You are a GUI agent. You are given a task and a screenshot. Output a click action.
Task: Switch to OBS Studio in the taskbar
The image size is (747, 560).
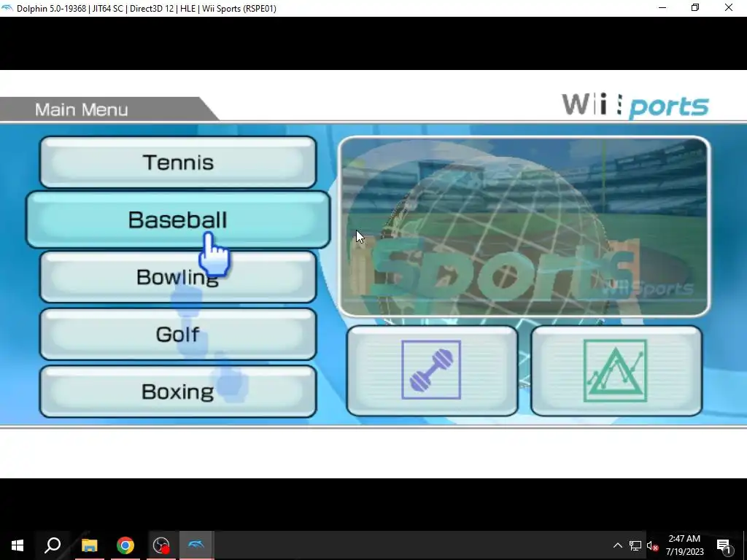(x=161, y=545)
